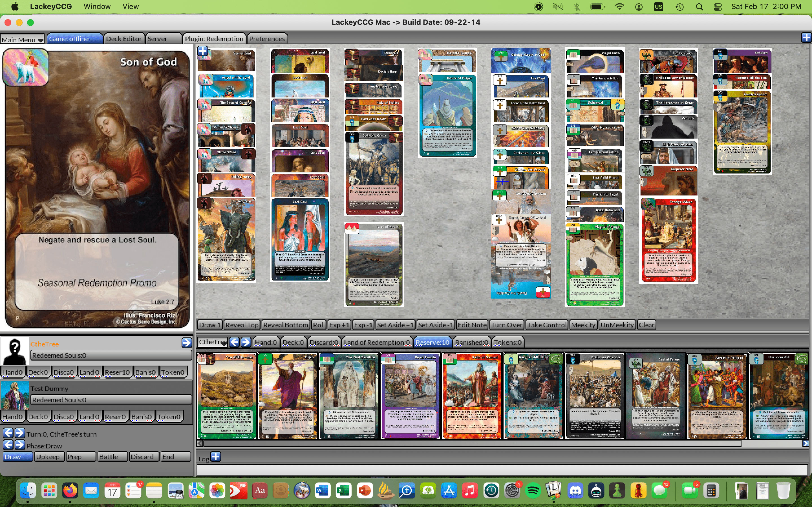Switch to the next player's zones with the right arrow
Image resolution: width=812 pixels, height=507 pixels.
click(x=246, y=342)
